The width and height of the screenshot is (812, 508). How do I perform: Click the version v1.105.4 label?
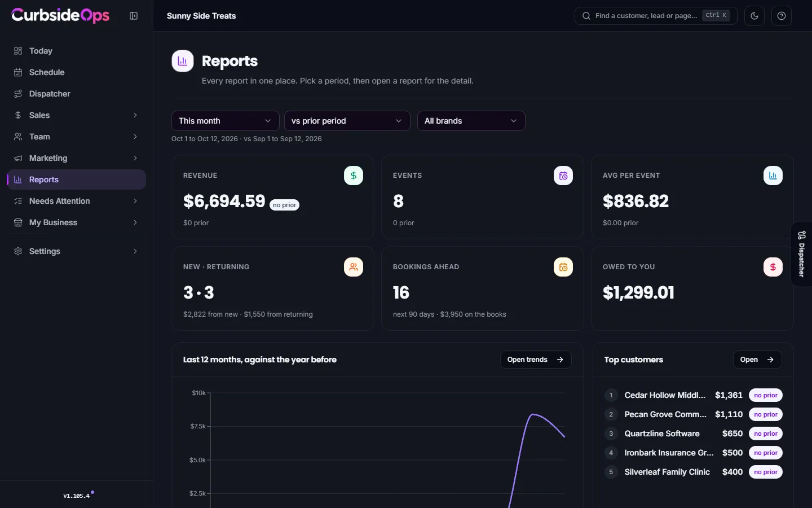tap(76, 496)
